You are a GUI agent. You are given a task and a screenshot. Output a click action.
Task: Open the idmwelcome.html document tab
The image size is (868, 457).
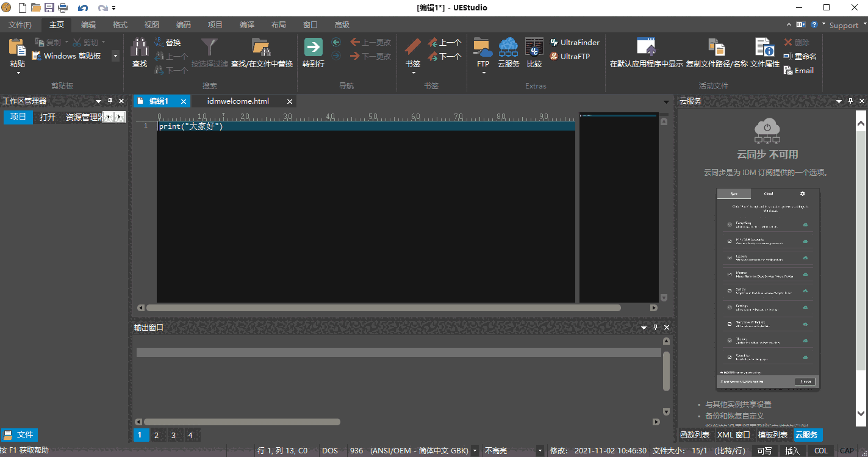(237, 101)
